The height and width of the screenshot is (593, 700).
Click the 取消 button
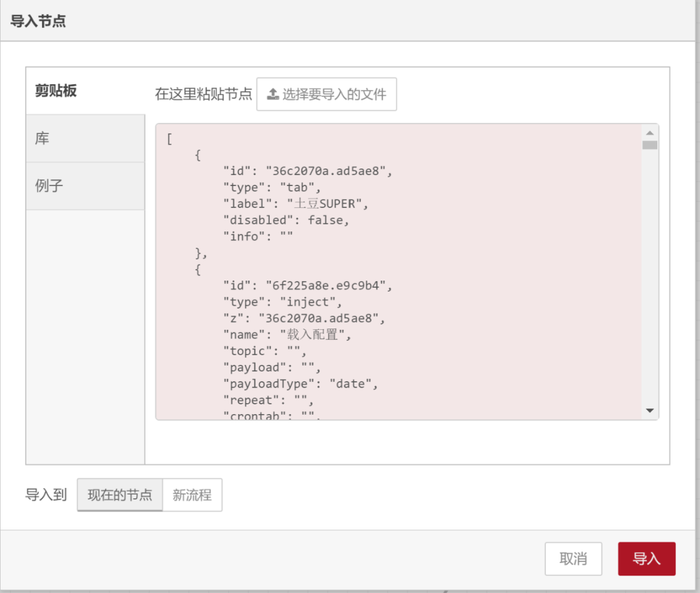click(x=573, y=559)
